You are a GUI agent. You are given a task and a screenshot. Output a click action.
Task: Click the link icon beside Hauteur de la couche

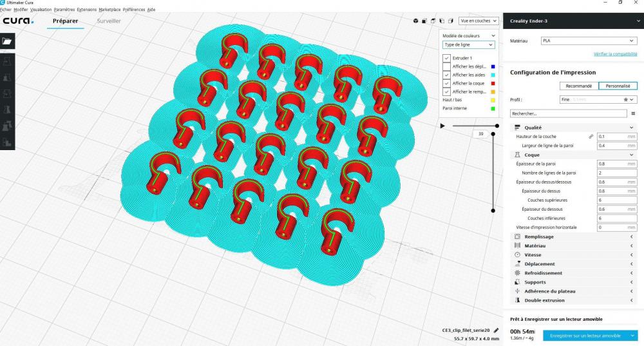[591, 137]
